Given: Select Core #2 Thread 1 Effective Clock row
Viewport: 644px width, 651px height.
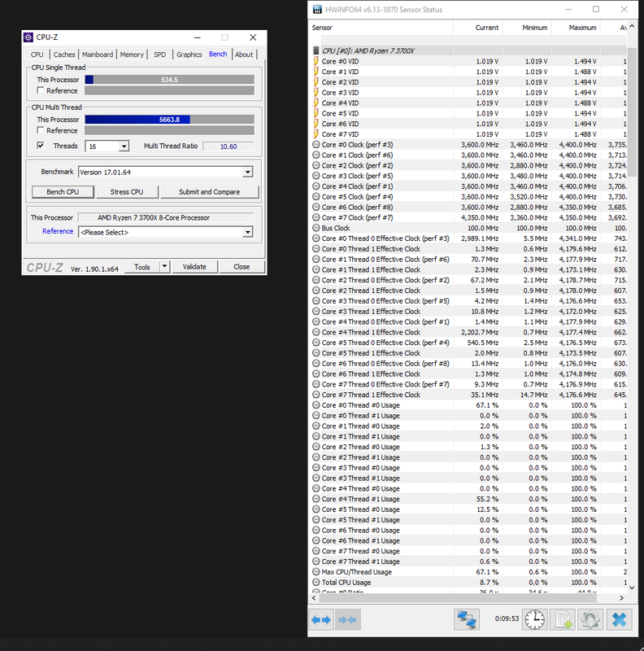Looking at the screenshot, I should click(468, 291).
